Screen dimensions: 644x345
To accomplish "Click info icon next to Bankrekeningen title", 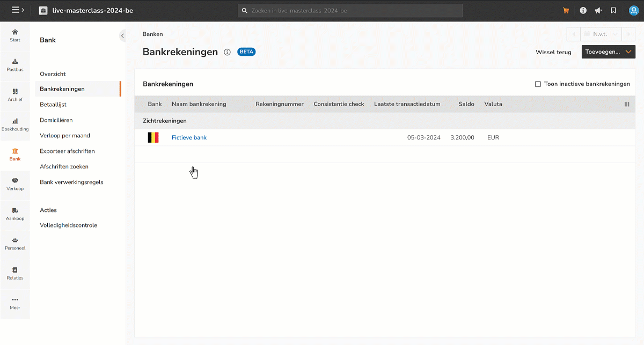I will (227, 52).
